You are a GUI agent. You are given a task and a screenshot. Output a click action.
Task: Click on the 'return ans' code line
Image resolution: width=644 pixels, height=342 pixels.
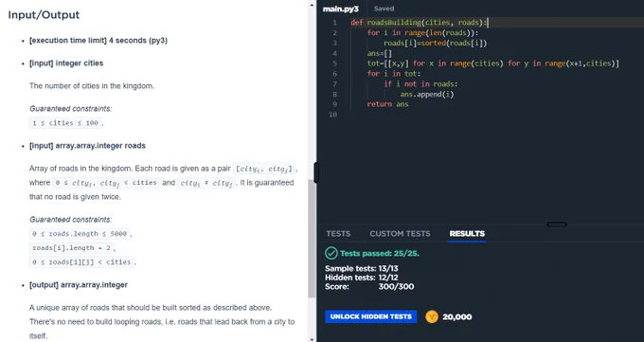(x=387, y=104)
